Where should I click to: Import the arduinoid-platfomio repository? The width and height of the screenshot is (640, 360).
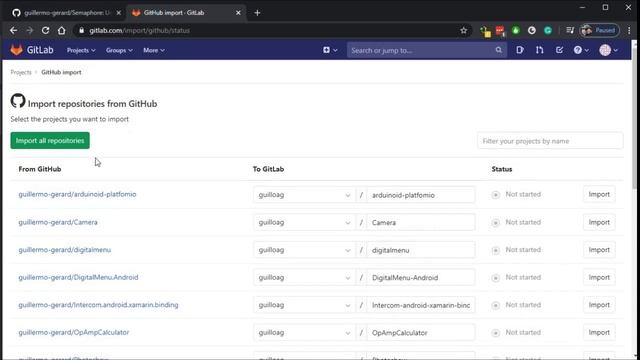click(x=599, y=194)
